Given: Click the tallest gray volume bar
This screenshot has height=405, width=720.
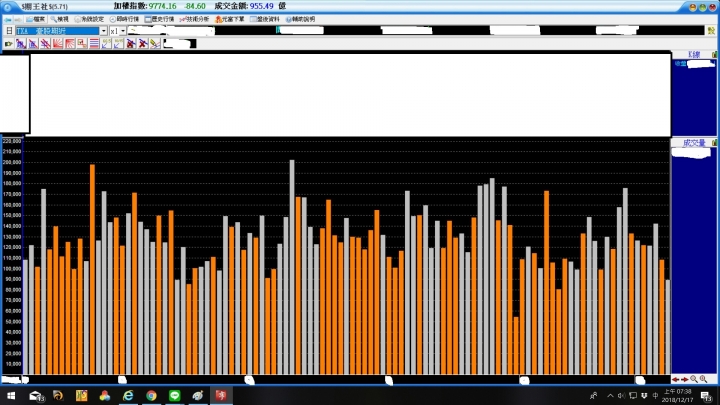Looking at the screenshot, I should pos(292,267).
